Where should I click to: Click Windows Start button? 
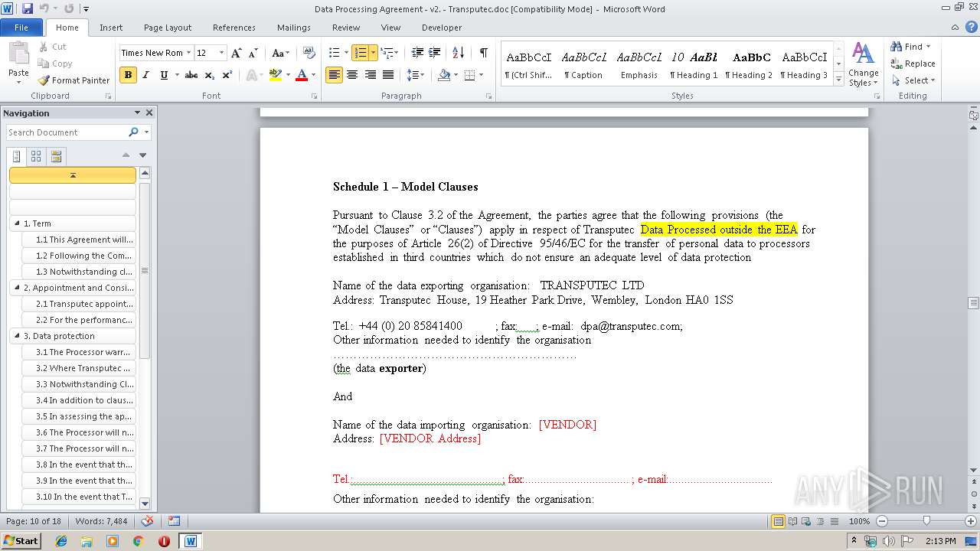[x=21, y=541]
